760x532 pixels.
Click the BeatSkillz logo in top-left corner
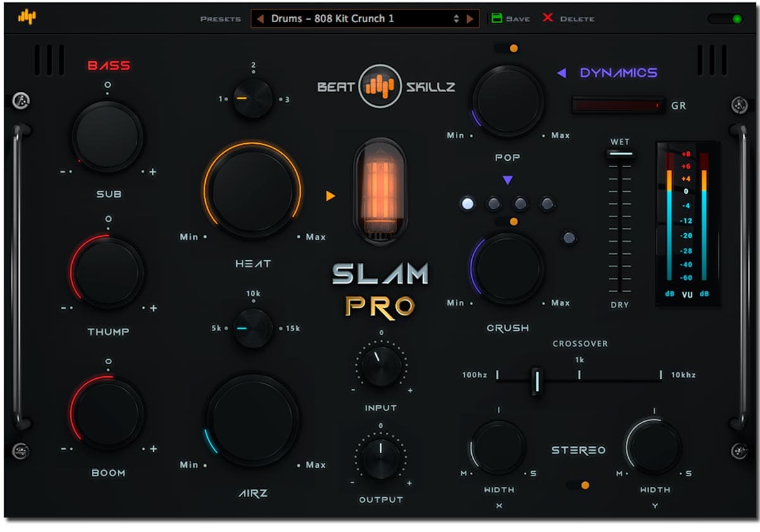(27, 17)
